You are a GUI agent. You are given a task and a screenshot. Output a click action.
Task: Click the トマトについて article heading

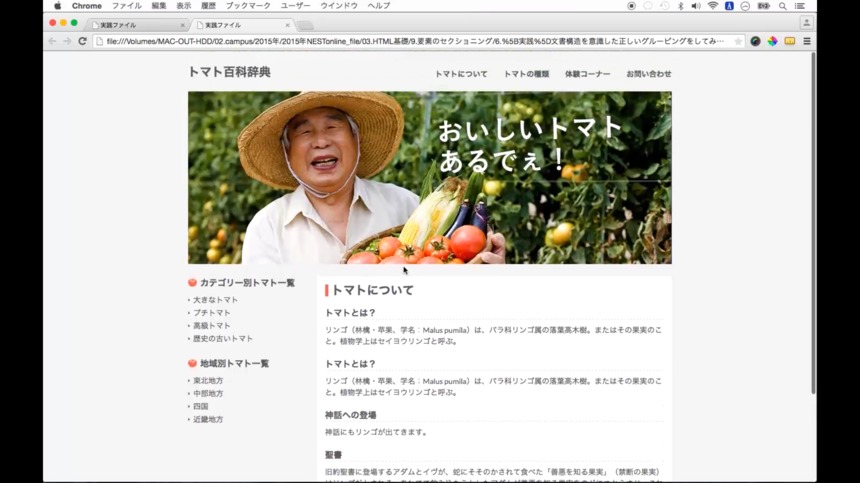pyautogui.click(x=372, y=290)
